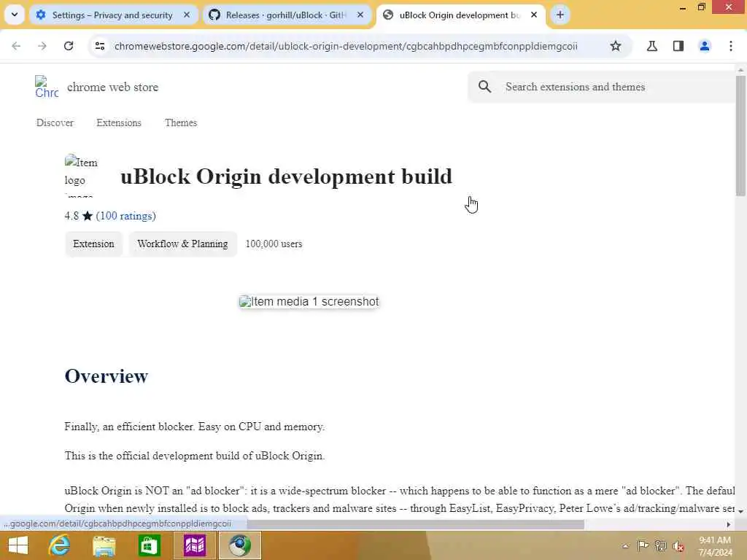747x560 pixels.
Task: Open the network tray icon
Action: pyautogui.click(x=661, y=546)
